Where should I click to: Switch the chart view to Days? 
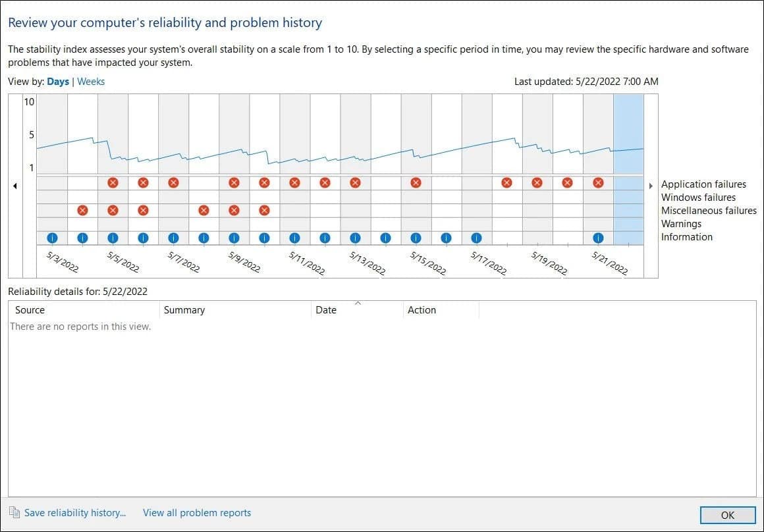tap(57, 82)
